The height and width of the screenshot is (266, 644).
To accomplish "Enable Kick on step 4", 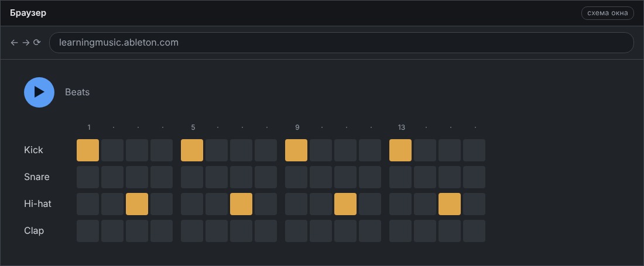I will tap(162, 150).
